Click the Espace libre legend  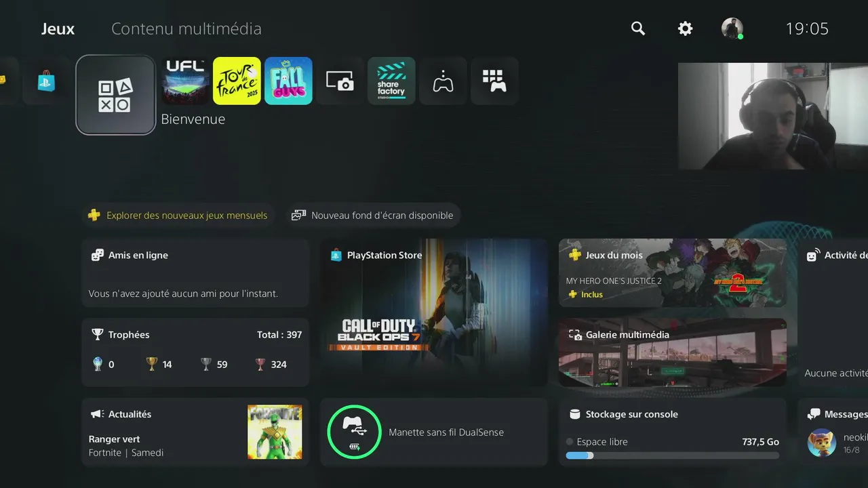click(x=597, y=442)
